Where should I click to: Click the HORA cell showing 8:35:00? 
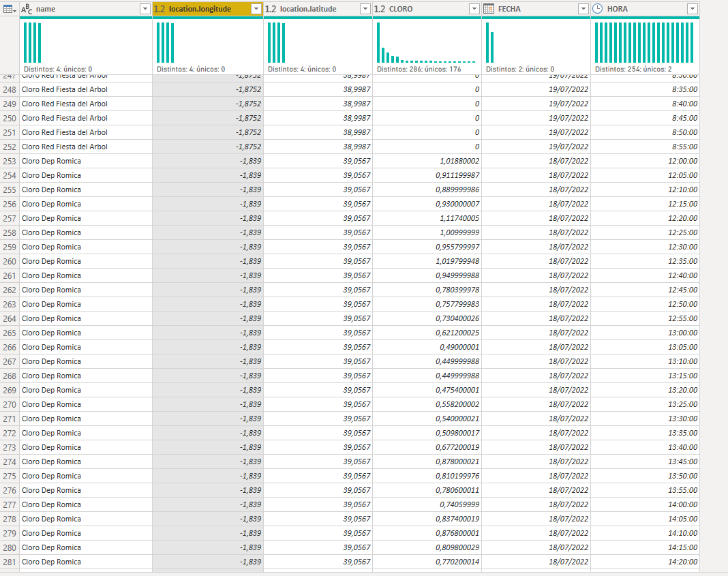[646, 89]
